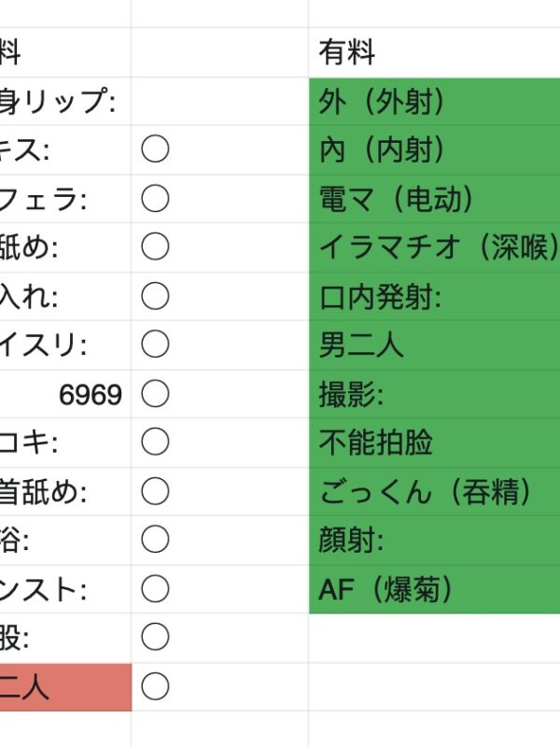Click the circle next to red 二人 cell
The height and width of the screenshot is (747, 560).
(155, 687)
